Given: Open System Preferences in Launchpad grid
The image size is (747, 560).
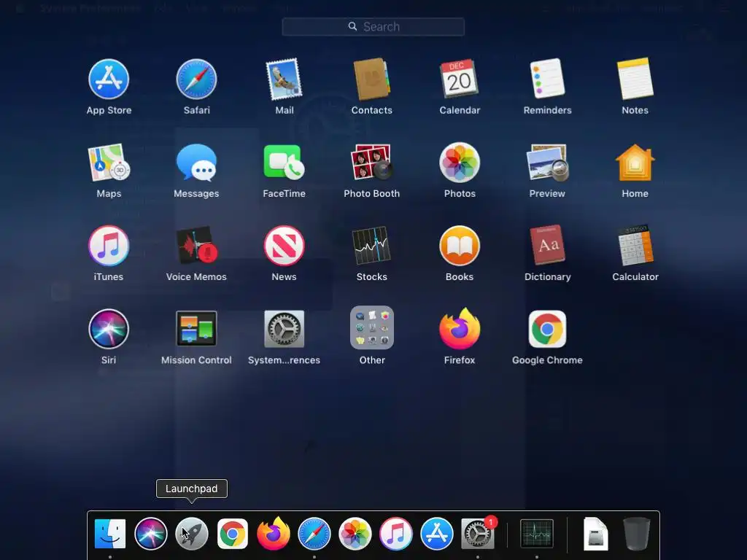Looking at the screenshot, I should click(x=284, y=329).
